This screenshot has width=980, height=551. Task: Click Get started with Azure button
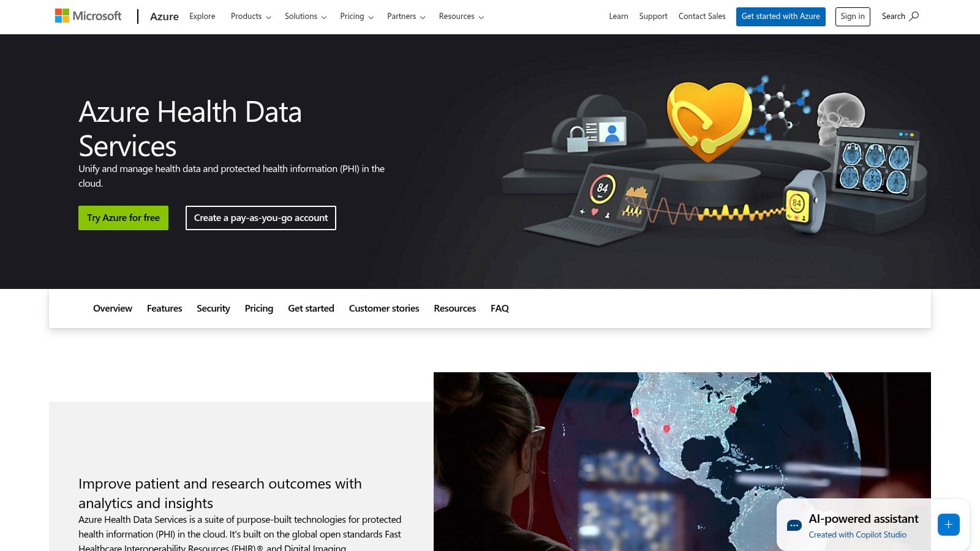[x=781, y=17]
